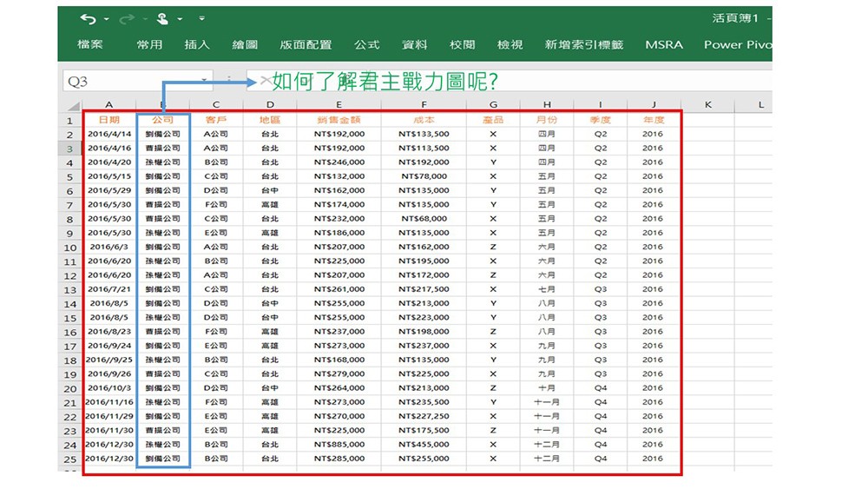Image resolution: width=868 pixels, height=489 pixels.
Task: Select column K header
Action: point(708,104)
